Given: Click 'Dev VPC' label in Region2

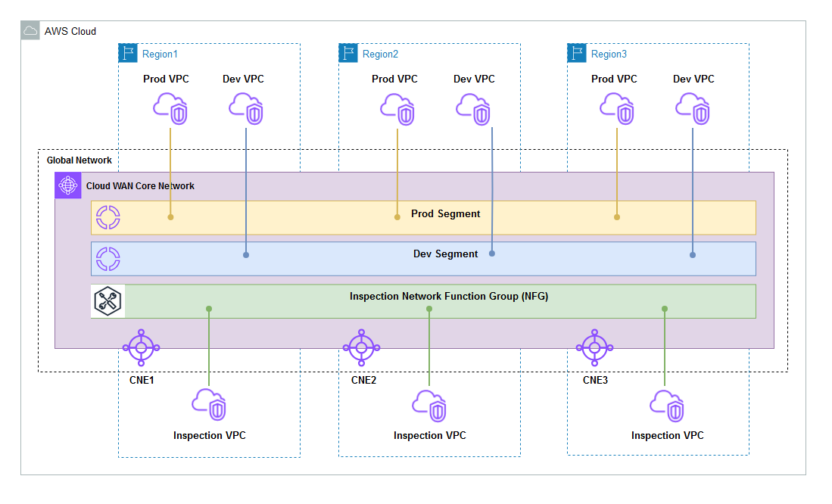Looking at the screenshot, I should (x=474, y=79).
